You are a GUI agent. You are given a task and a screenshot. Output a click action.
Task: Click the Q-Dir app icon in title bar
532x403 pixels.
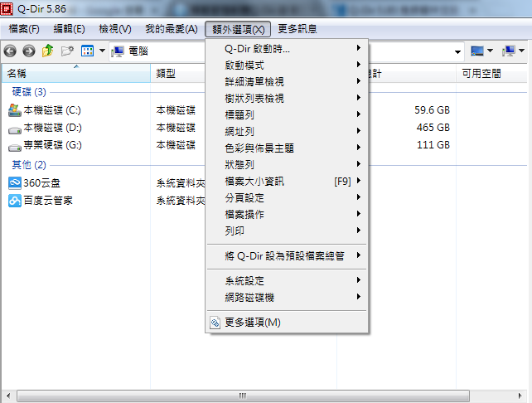click(7, 8)
